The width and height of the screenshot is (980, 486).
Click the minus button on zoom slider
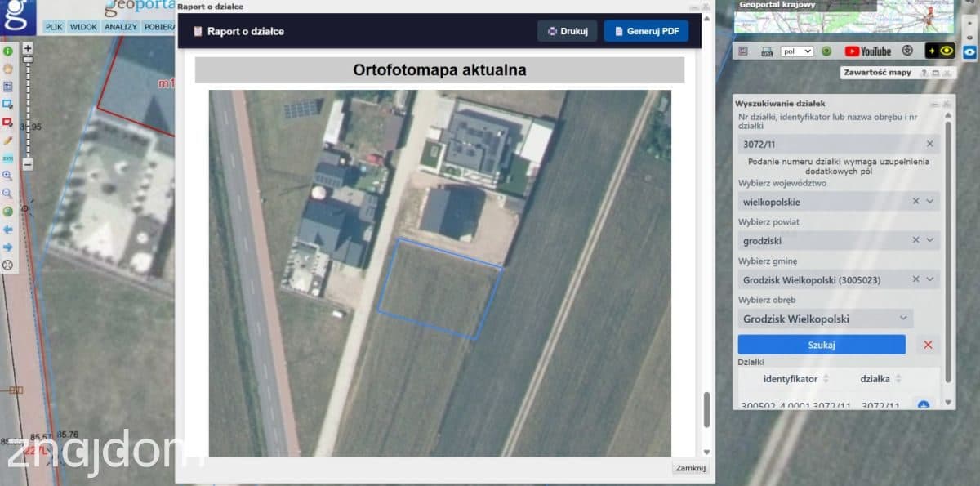click(x=28, y=164)
